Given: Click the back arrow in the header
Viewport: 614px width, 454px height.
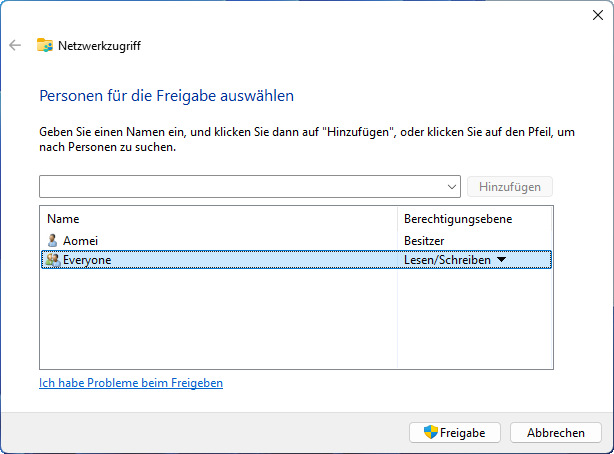Looking at the screenshot, I should point(15,45).
